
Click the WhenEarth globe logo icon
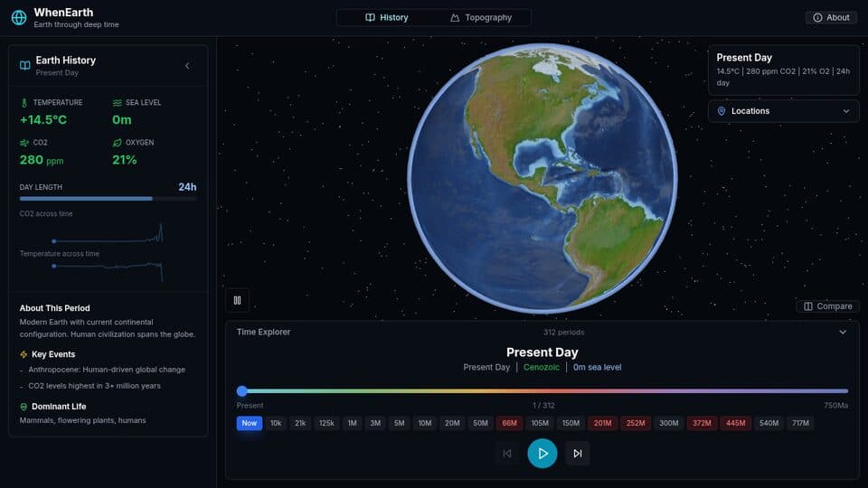pyautogui.click(x=19, y=18)
